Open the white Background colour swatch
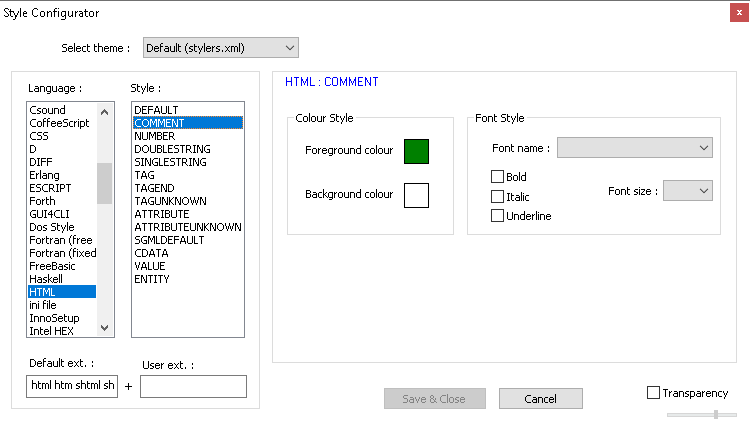The height and width of the screenshot is (426, 750). [416, 194]
